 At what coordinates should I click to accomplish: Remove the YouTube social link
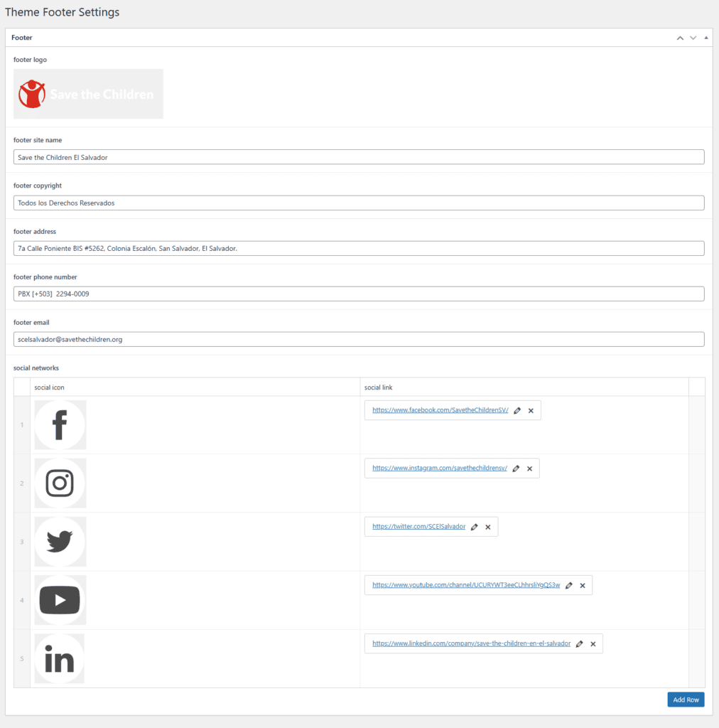pos(583,586)
